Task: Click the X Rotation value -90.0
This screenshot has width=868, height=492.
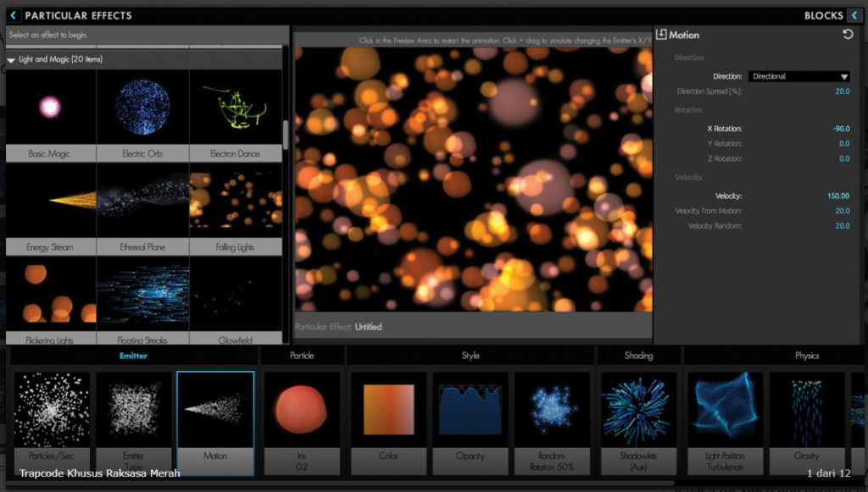Action: coord(841,128)
